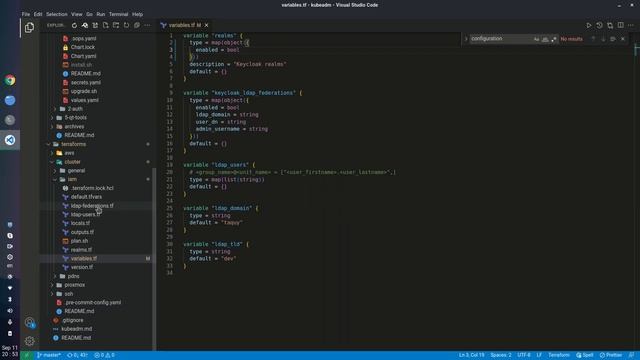Open realms.tf in Explorer
The height and width of the screenshot is (360, 640).
click(x=81, y=250)
